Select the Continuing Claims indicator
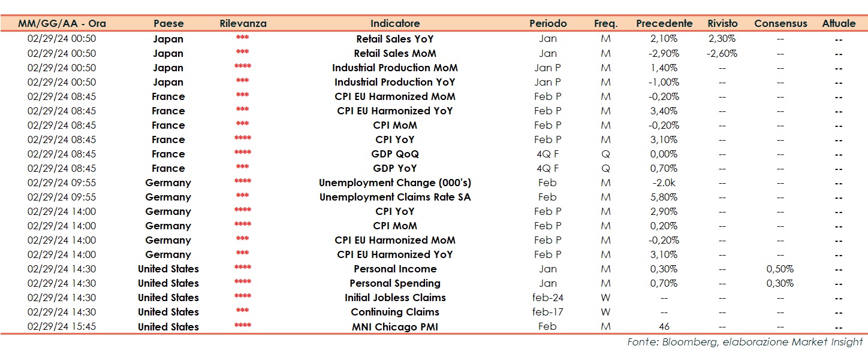The image size is (868, 349). [395, 312]
